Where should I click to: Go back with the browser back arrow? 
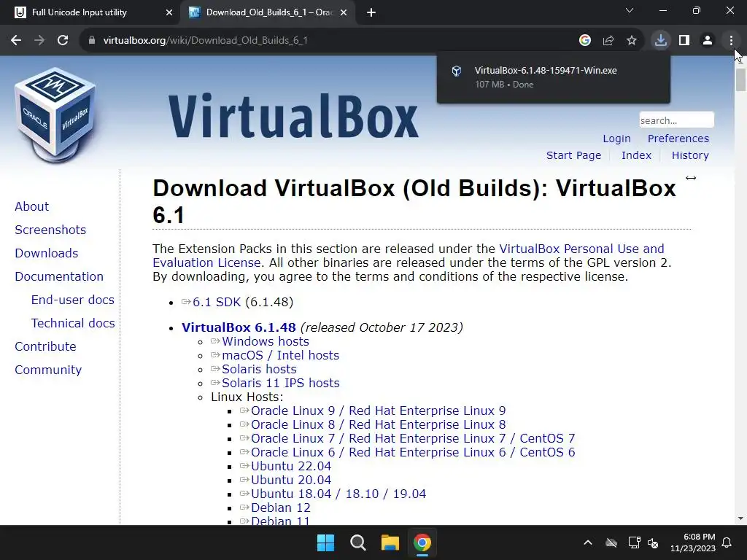16,41
